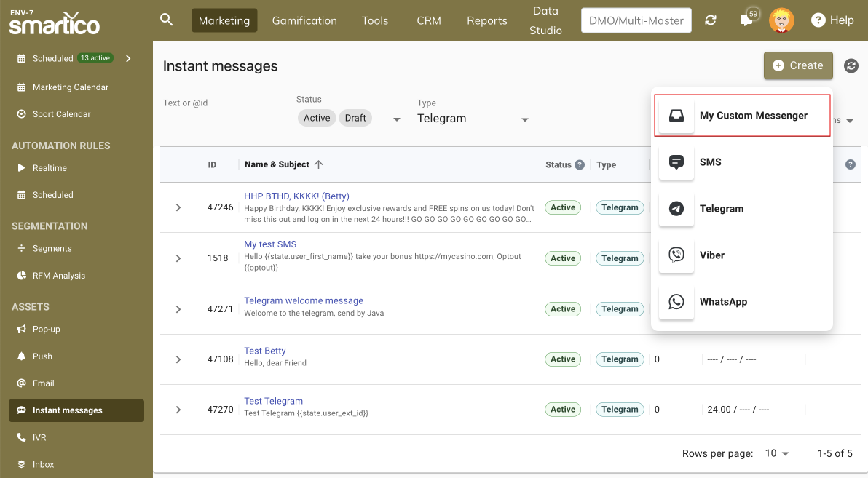Select My Custom Messenger from menu
The height and width of the screenshot is (478, 868).
point(753,116)
